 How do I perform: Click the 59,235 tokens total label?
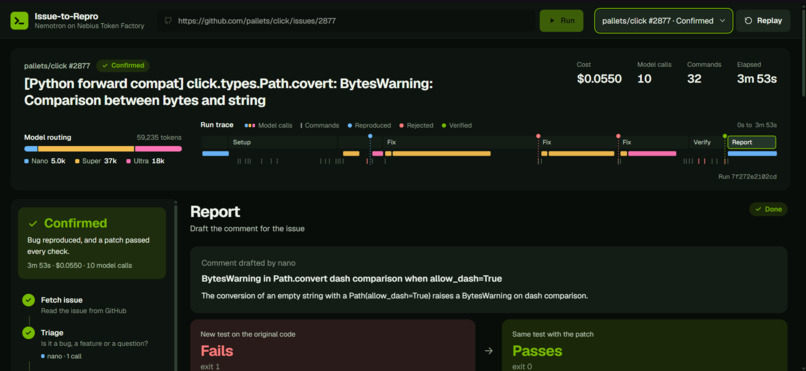[x=159, y=137]
